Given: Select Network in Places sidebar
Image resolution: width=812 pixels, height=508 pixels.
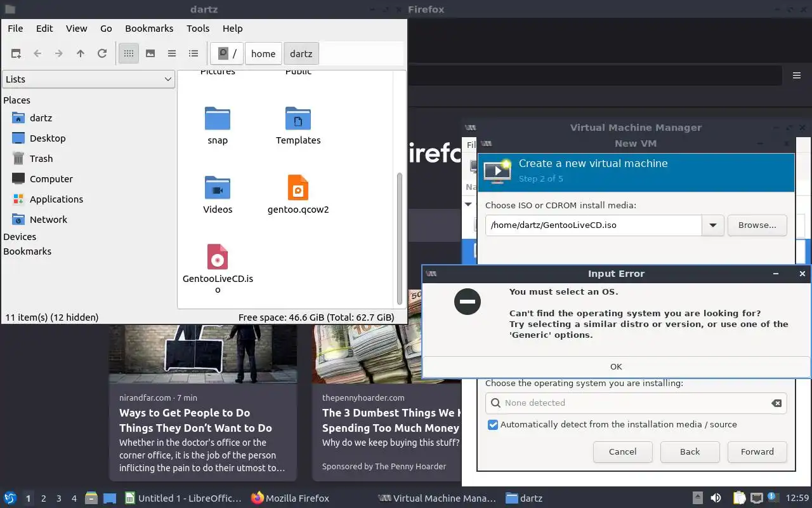Looking at the screenshot, I should pos(48,220).
